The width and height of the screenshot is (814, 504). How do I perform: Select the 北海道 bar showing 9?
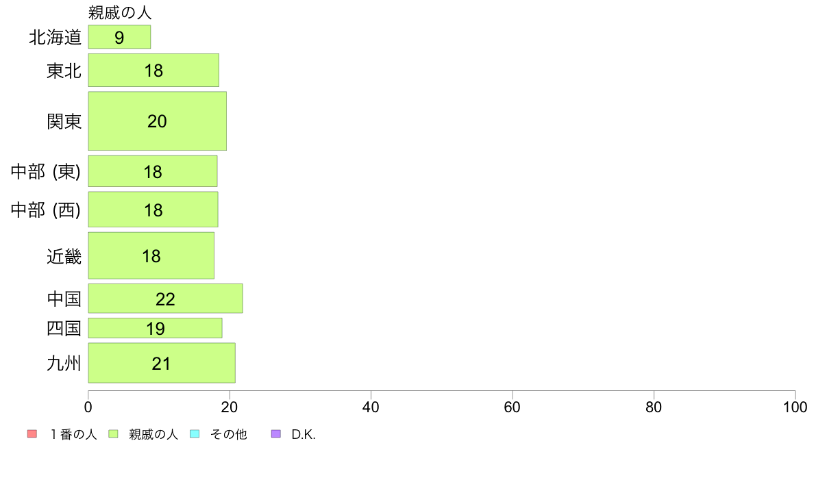tap(119, 37)
